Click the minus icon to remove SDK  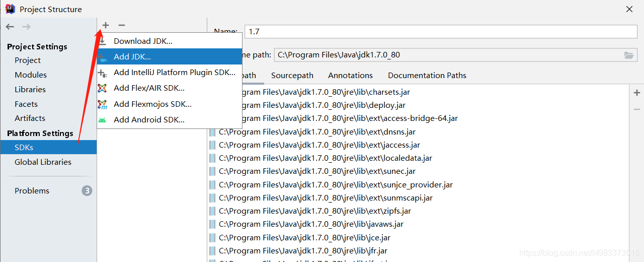coord(121,25)
